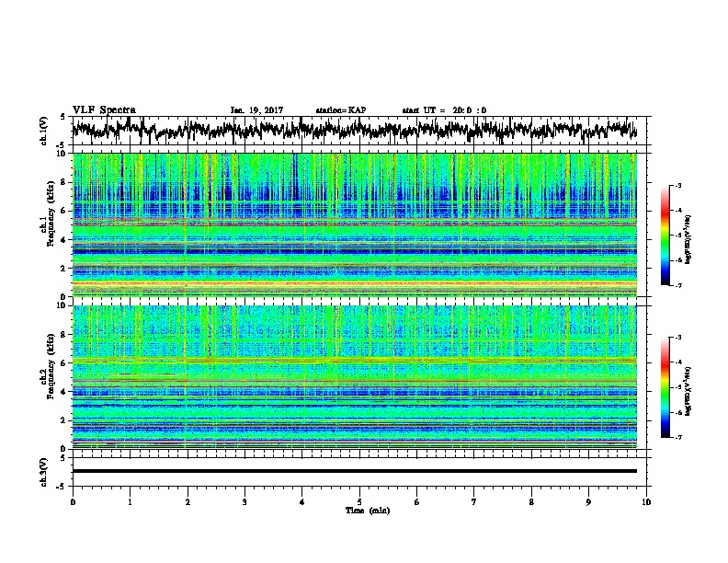Click the ch.1 spectrogram color scale bar

point(665,236)
